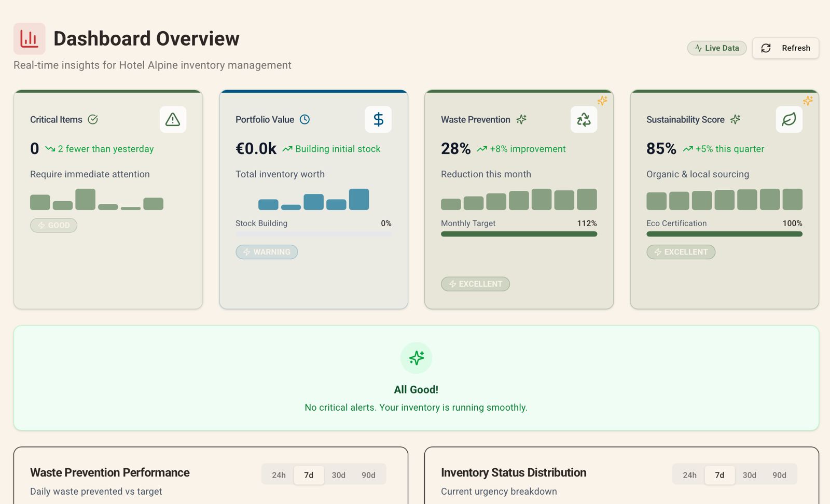Click orange sparkle badge on Sustainability Score card

808,101
